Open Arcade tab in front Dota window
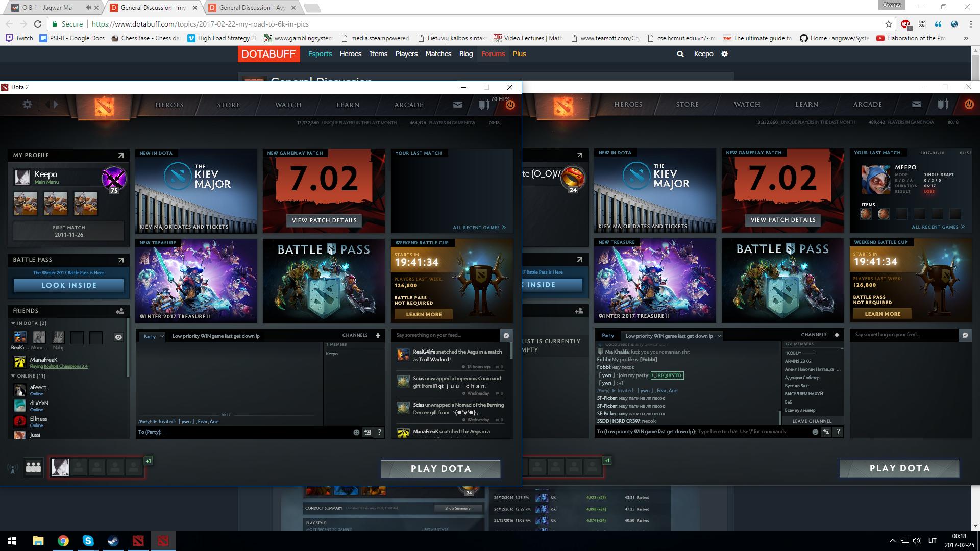The height and width of the screenshot is (551, 980). click(x=409, y=105)
